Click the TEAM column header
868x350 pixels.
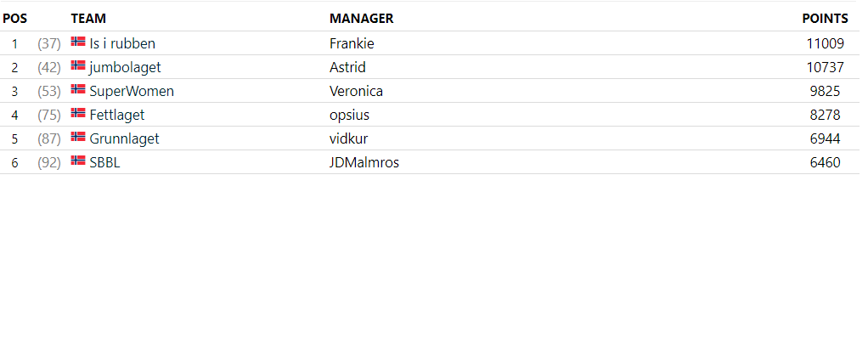88,19
